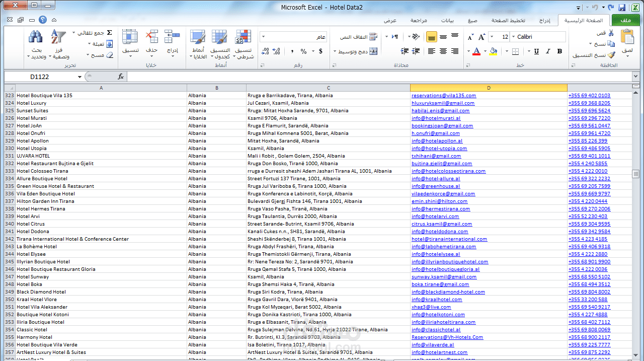Expand the Name Box dropdown arrow

[x=79, y=77]
